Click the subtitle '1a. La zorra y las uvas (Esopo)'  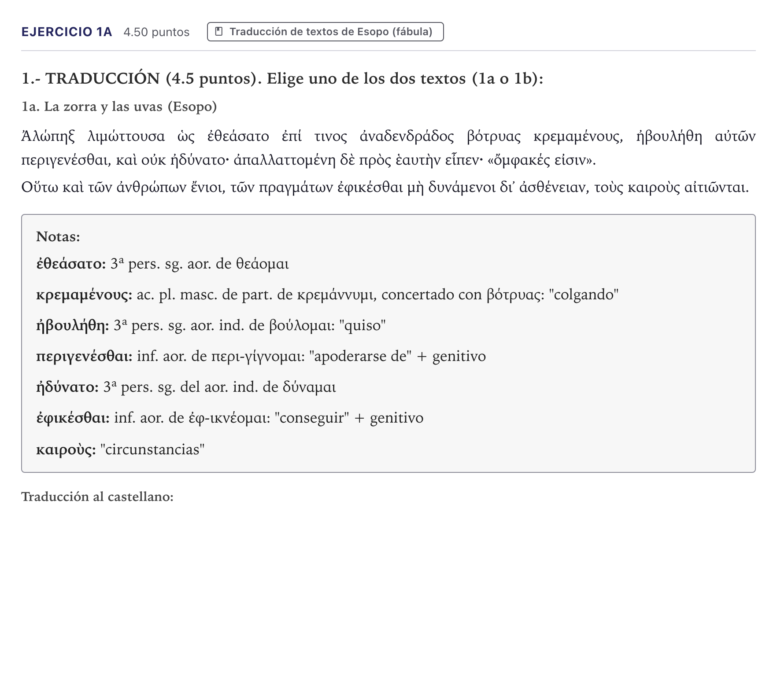(119, 107)
